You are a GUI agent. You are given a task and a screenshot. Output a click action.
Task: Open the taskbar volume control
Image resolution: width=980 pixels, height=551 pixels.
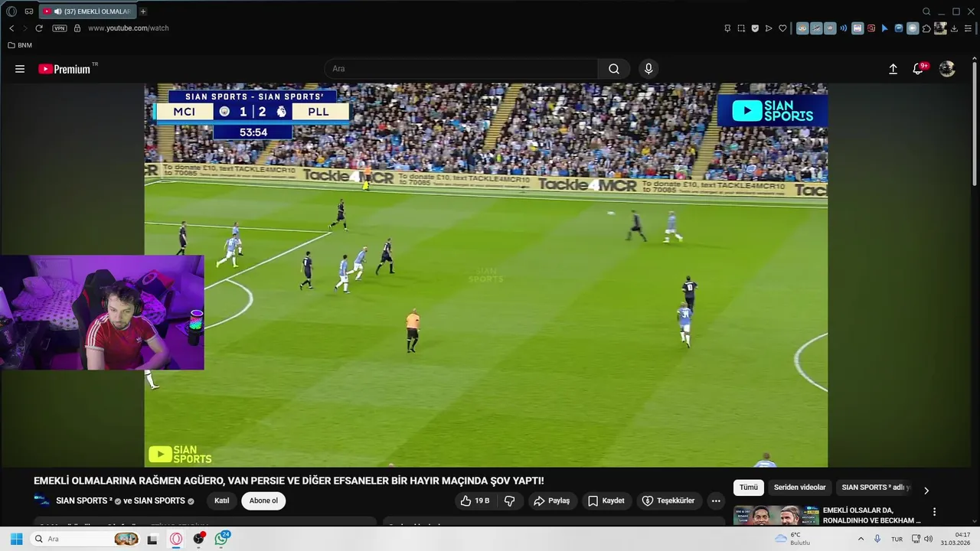tap(929, 539)
